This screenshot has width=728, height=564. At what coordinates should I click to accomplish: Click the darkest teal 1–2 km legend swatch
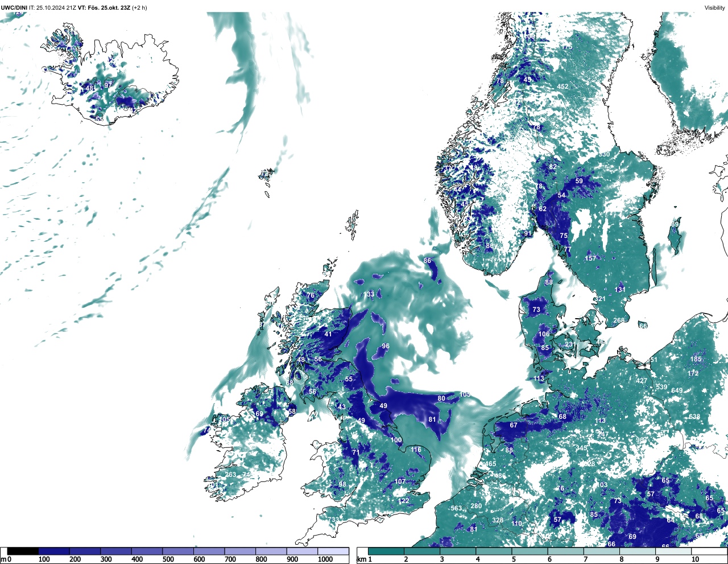tap(386, 551)
